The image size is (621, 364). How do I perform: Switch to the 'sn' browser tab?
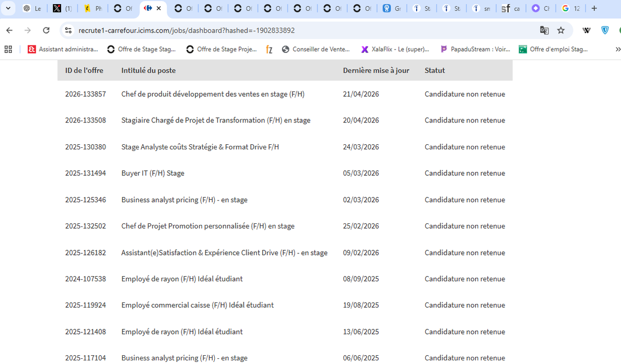(x=481, y=8)
